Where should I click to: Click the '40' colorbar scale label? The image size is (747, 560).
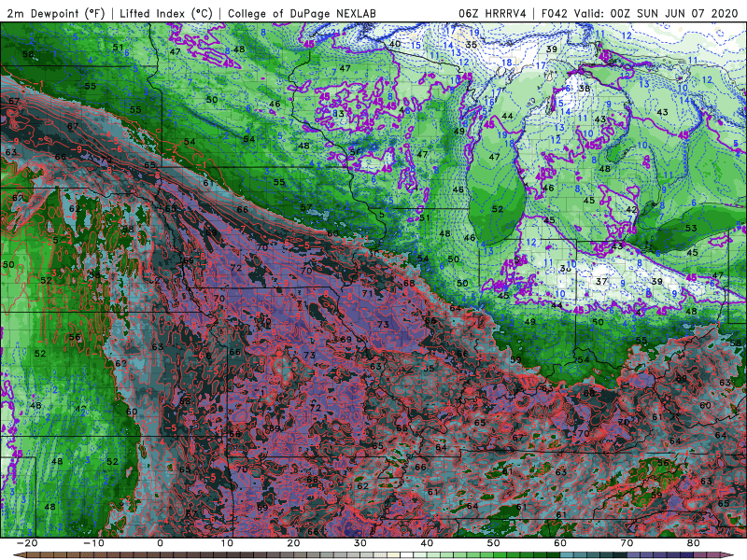[x=427, y=543]
